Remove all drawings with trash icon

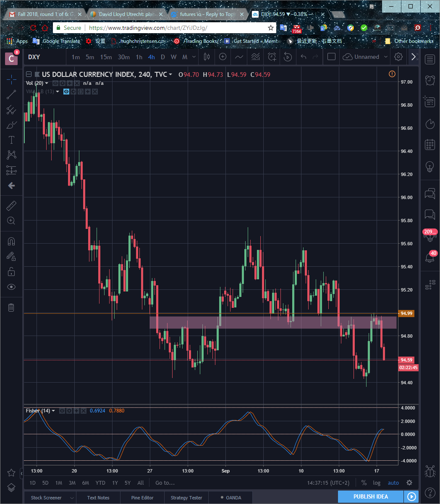[x=11, y=307]
